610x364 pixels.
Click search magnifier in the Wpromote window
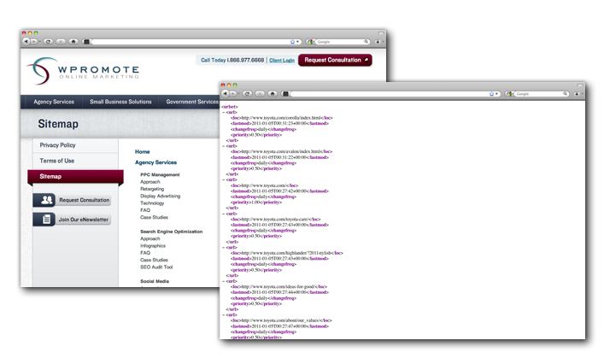tap(366, 41)
